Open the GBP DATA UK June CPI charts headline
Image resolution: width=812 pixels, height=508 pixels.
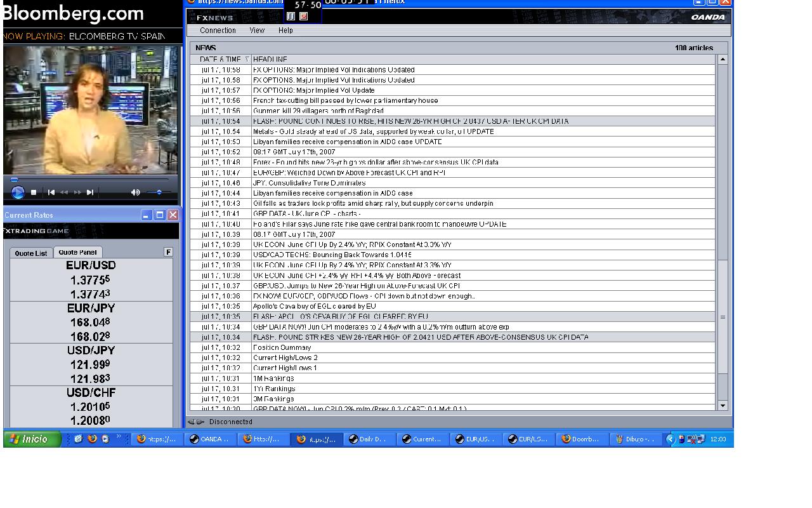click(452, 213)
